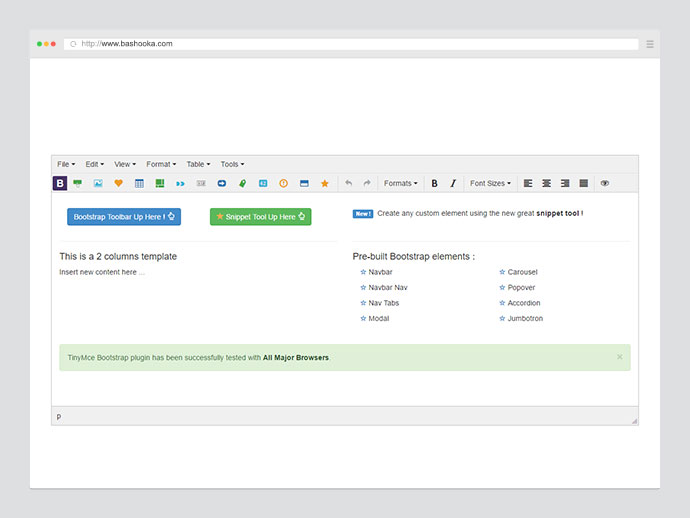Open the Tools menu
This screenshot has width=690, height=518.
pos(232,164)
